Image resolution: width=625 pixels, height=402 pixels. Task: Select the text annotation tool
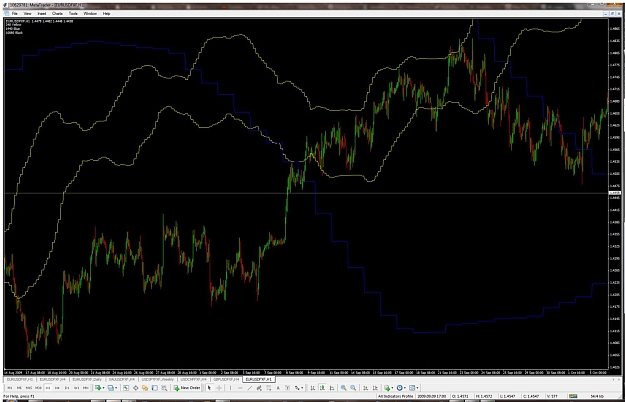[278, 388]
